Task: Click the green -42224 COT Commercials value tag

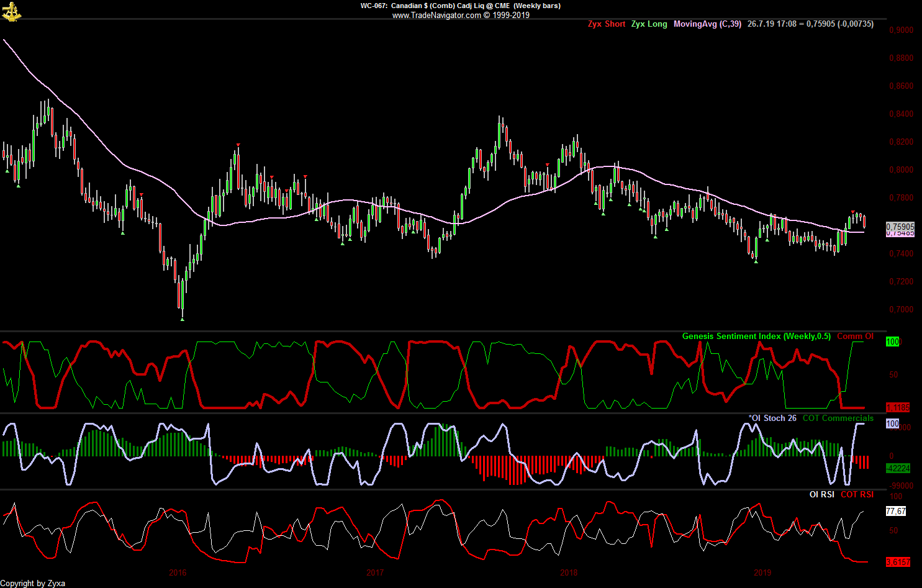Action: (x=898, y=468)
